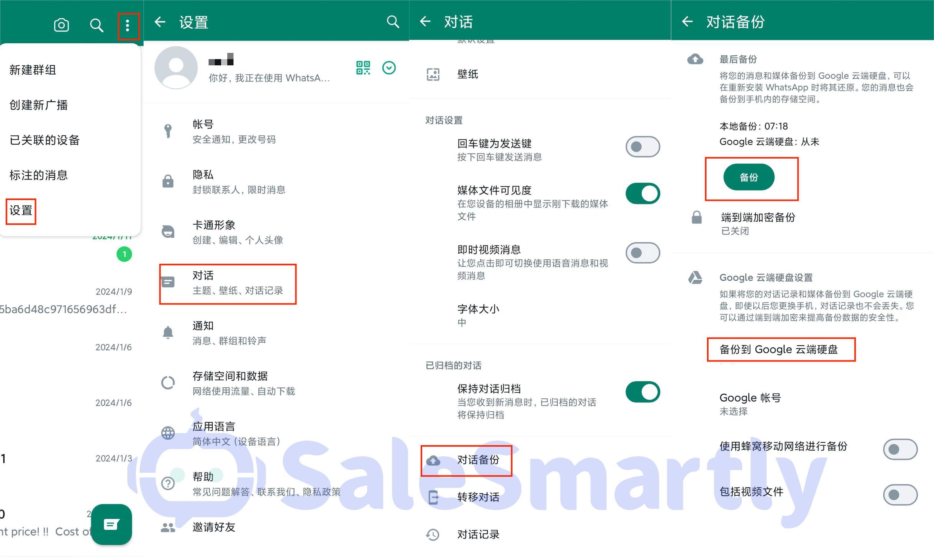Go back from the 对话 screen
934x560 pixels.
[x=426, y=21]
